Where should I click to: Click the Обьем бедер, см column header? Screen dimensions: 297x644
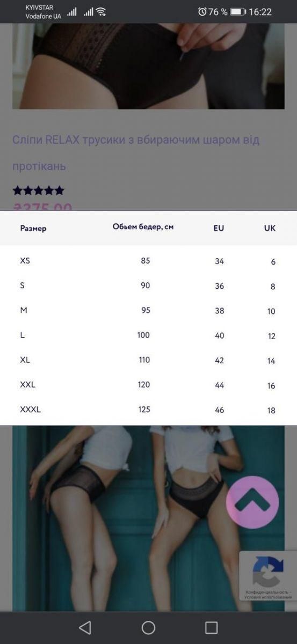(x=143, y=227)
